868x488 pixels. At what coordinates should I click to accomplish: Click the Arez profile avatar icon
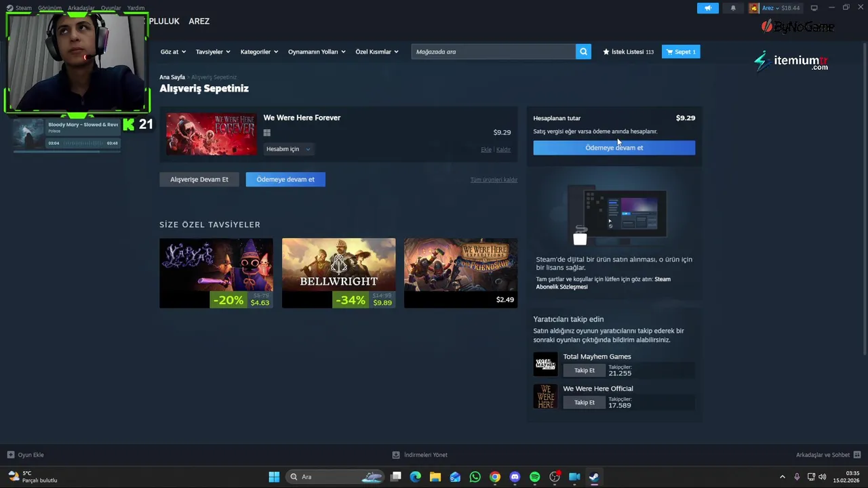pos(753,8)
